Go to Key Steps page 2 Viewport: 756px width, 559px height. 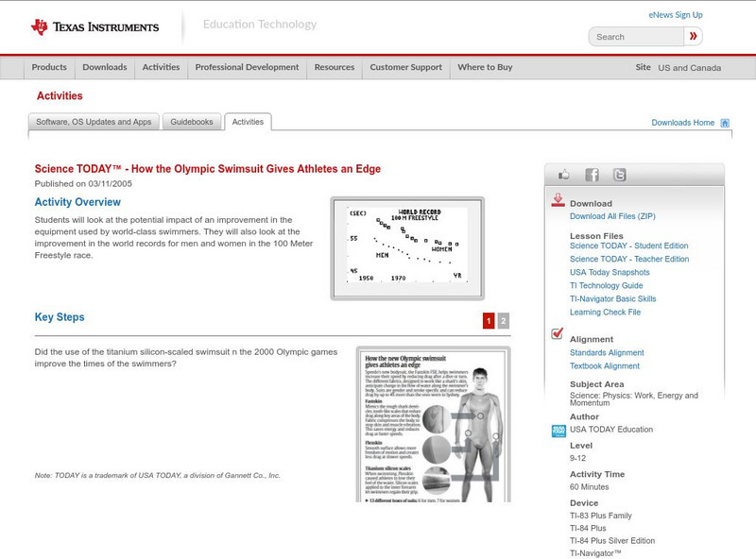pyautogui.click(x=504, y=320)
